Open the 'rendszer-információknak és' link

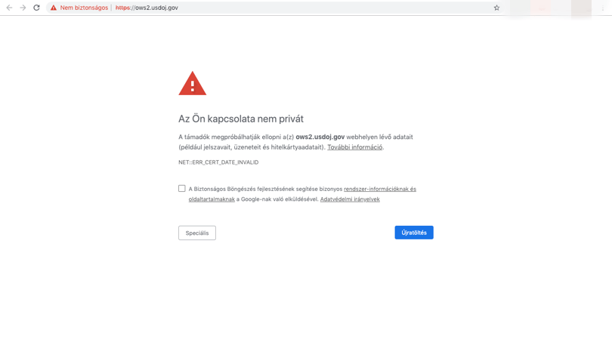point(380,189)
